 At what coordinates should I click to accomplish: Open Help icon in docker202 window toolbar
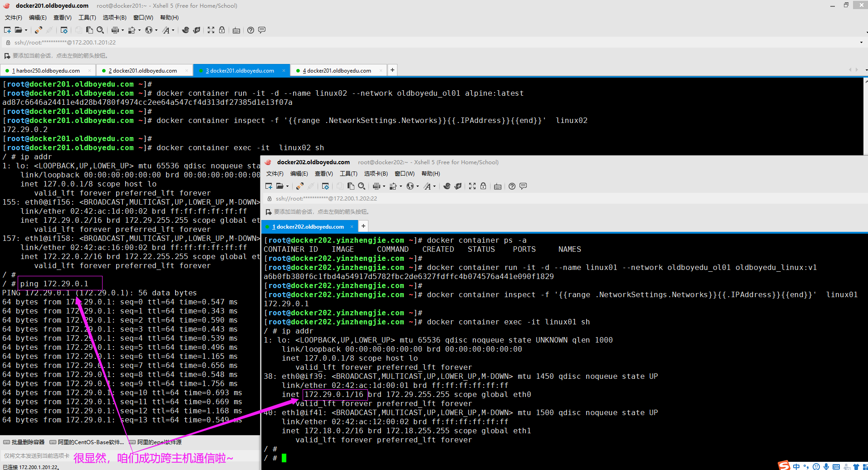coord(512,186)
